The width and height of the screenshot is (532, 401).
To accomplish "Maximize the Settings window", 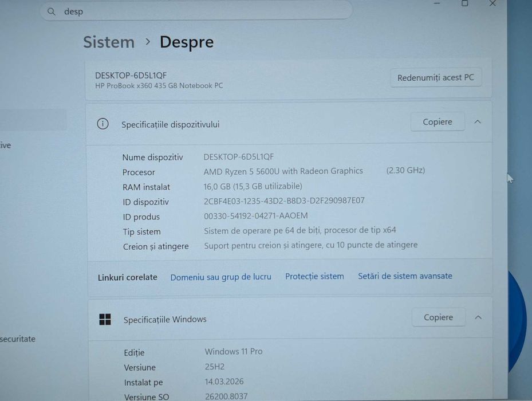I will click(x=465, y=3).
